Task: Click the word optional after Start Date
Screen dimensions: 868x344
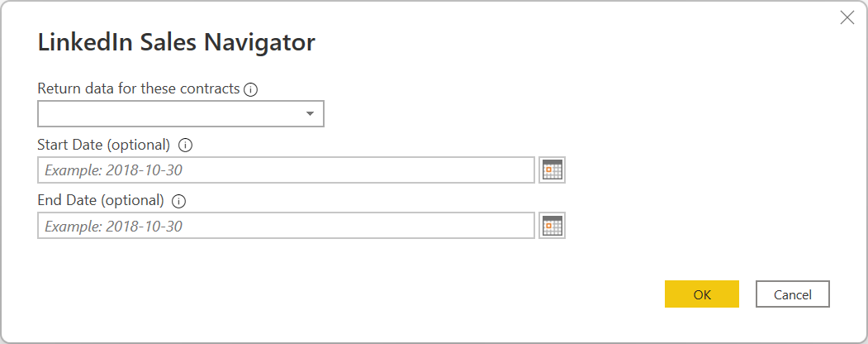Action: tap(139, 145)
